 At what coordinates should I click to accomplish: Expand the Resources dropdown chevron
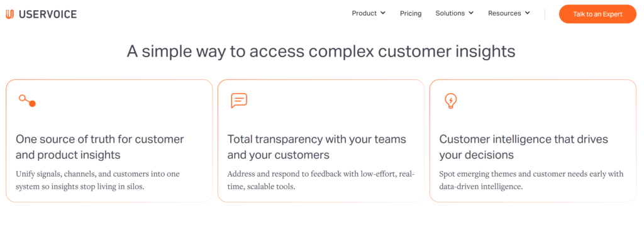tap(527, 13)
